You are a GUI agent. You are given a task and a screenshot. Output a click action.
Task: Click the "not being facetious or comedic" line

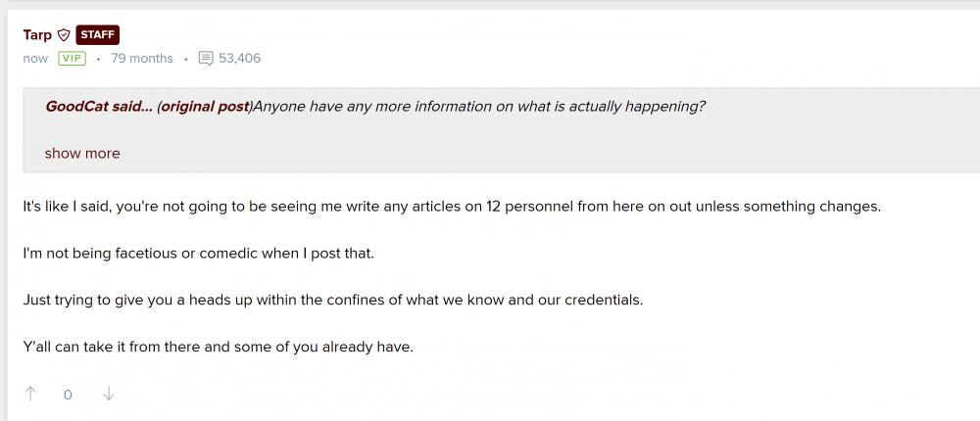tap(199, 254)
